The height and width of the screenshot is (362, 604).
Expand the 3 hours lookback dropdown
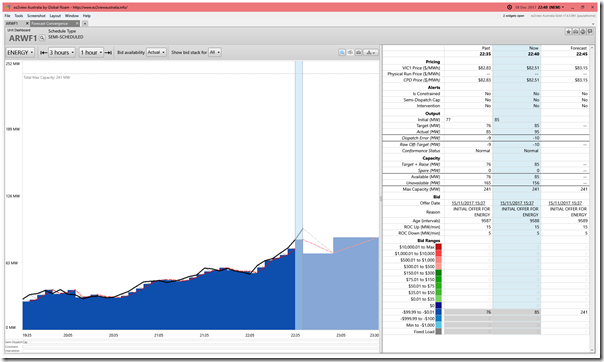[x=62, y=52]
